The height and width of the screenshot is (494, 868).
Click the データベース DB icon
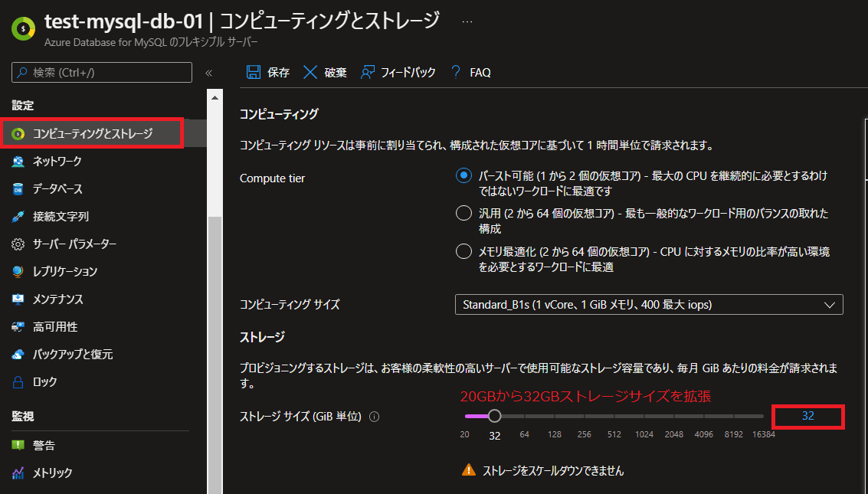18,189
